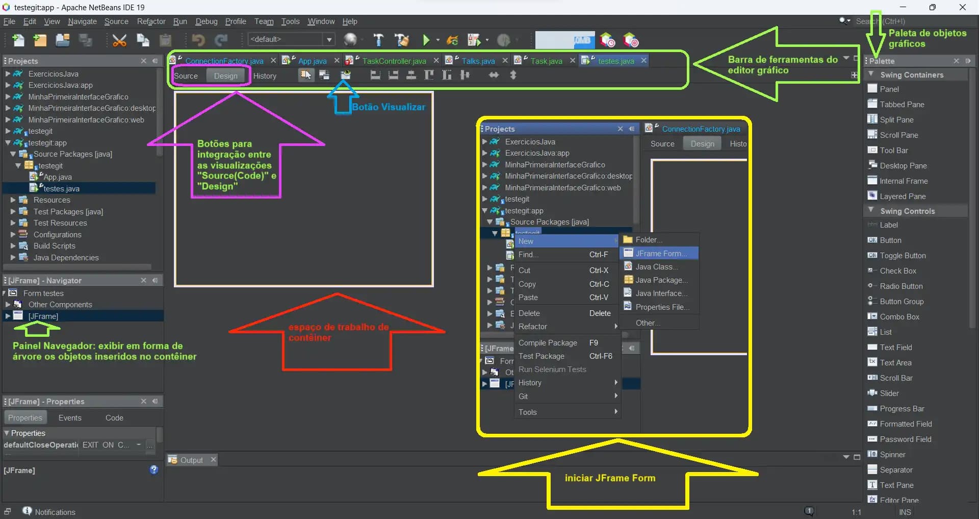Open the Navigate menu
The image size is (980, 519).
(82, 21)
